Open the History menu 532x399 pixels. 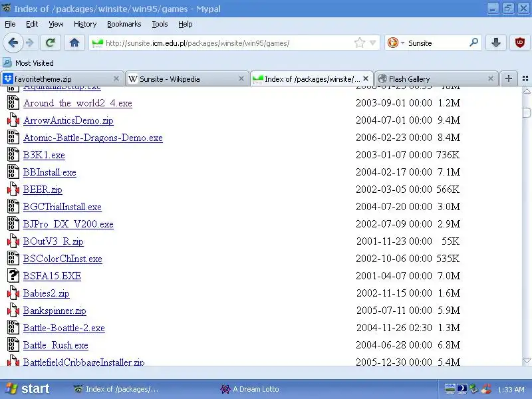click(85, 24)
